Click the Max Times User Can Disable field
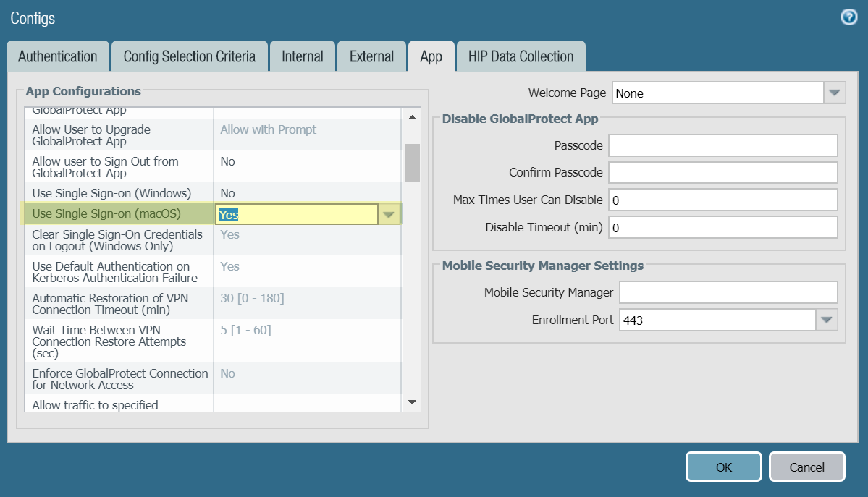 point(722,200)
